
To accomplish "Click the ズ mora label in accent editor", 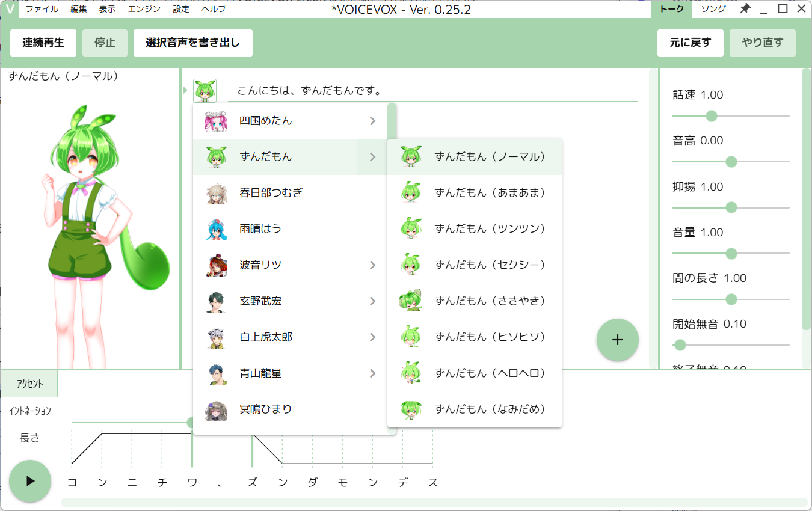I will [252, 482].
